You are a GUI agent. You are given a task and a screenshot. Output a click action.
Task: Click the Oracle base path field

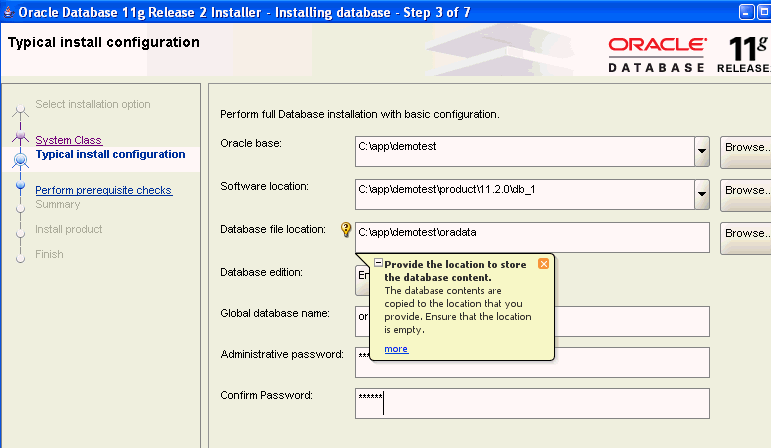coord(525,151)
